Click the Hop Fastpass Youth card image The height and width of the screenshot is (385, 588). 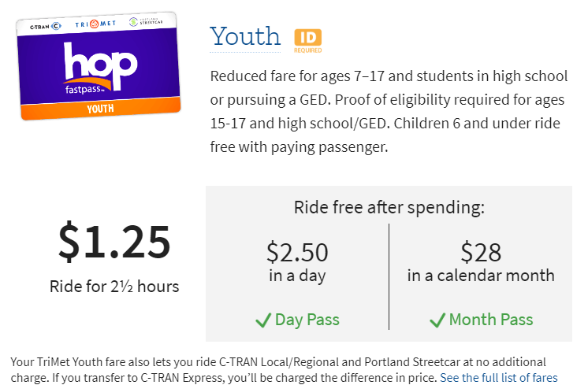click(x=99, y=66)
